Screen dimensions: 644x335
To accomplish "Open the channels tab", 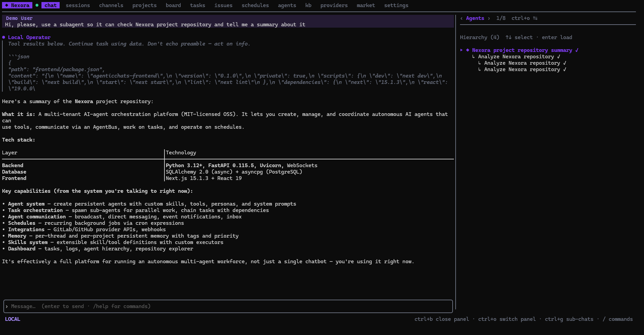I will pos(111,5).
